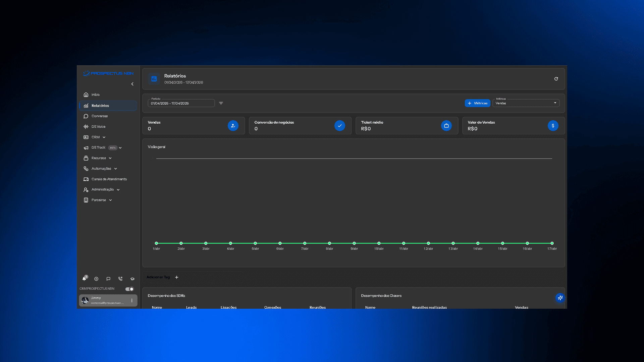Go to Conversas in the sidebar

click(x=100, y=116)
